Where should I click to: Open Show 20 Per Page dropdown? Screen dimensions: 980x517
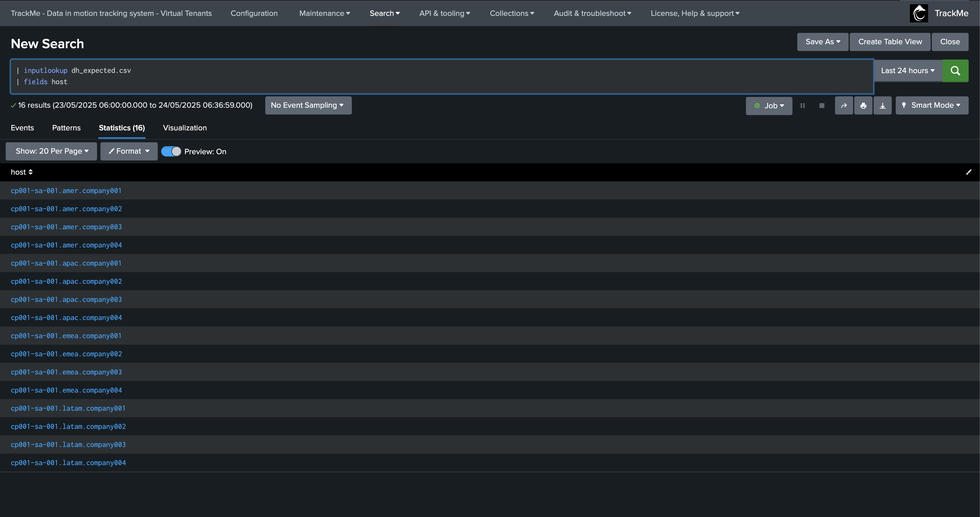click(51, 151)
